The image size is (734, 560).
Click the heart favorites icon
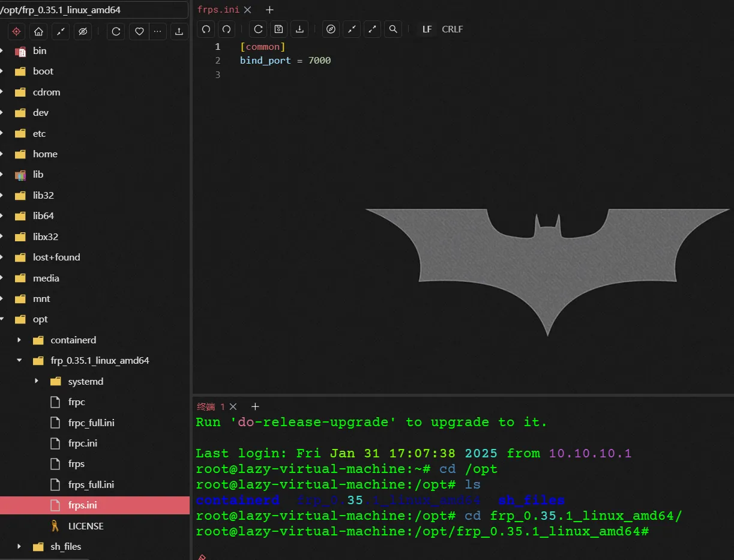[139, 31]
